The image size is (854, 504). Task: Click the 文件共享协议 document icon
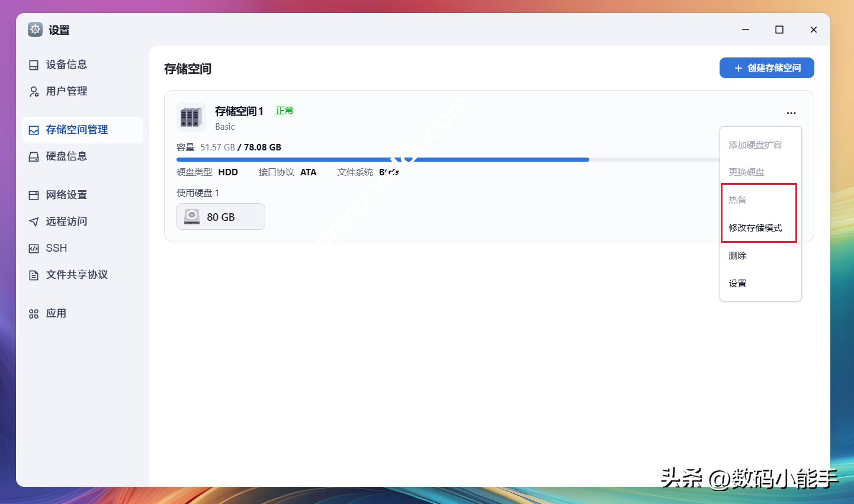[x=34, y=275]
